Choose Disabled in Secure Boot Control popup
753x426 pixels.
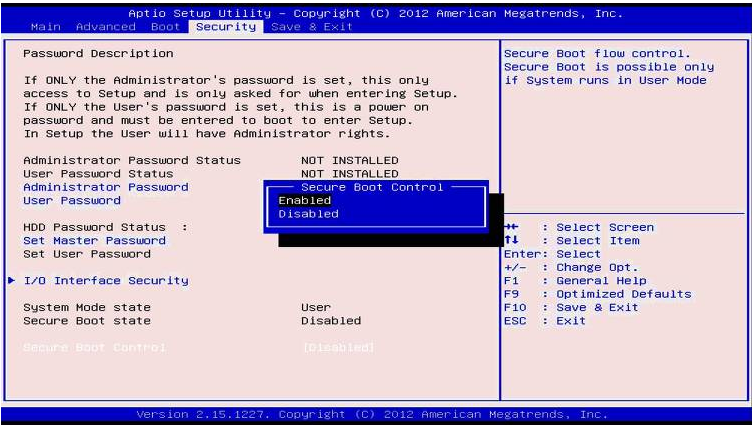point(308,213)
